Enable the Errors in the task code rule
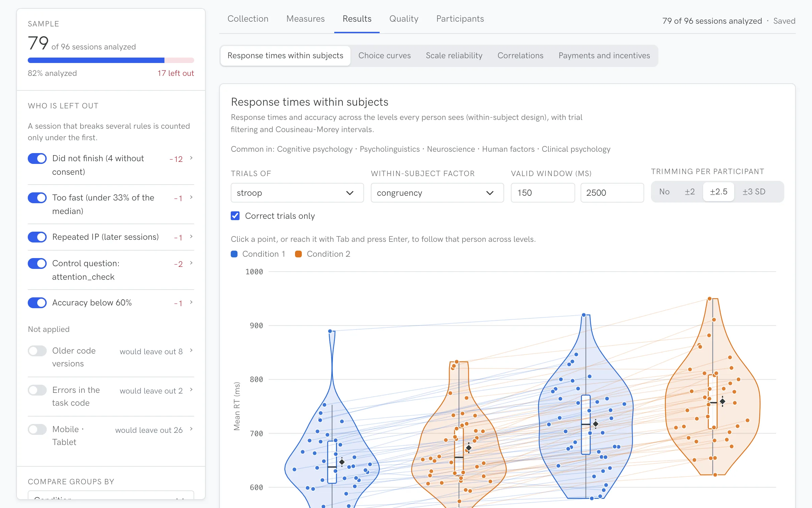This screenshot has width=812, height=508. coord(37,390)
